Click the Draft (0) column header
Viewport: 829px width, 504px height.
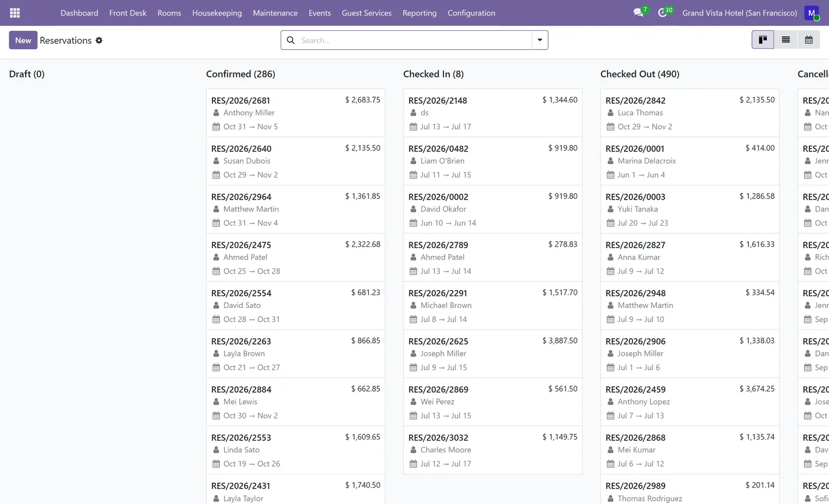click(27, 74)
